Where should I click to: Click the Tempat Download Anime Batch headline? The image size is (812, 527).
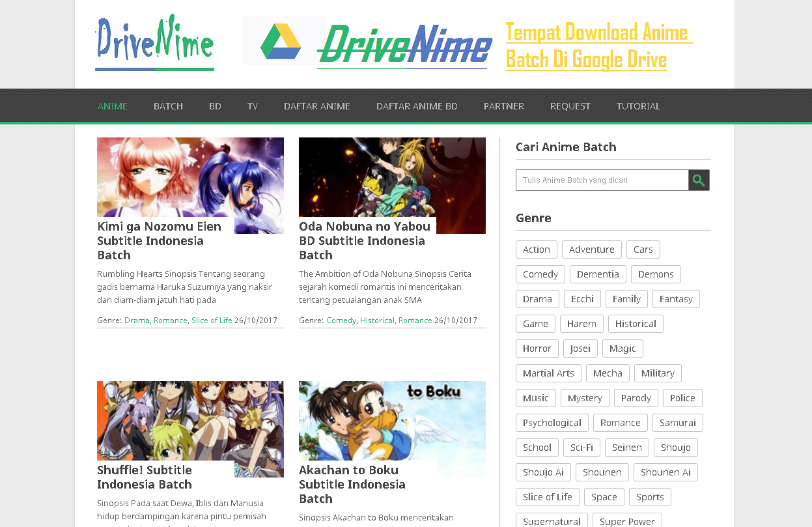[x=598, y=46]
